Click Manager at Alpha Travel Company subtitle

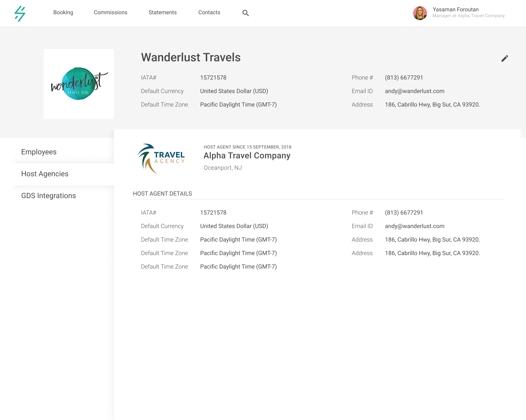click(468, 16)
